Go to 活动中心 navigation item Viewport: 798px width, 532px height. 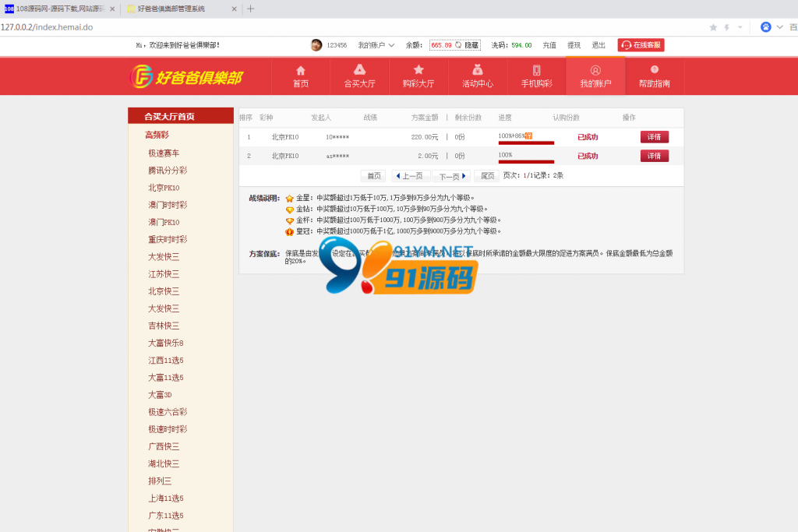[x=478, y=76]
